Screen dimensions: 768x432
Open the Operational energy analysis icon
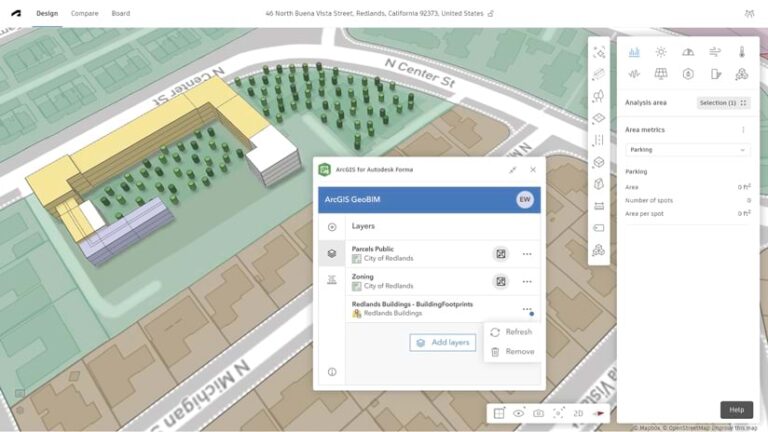(715, 74)
